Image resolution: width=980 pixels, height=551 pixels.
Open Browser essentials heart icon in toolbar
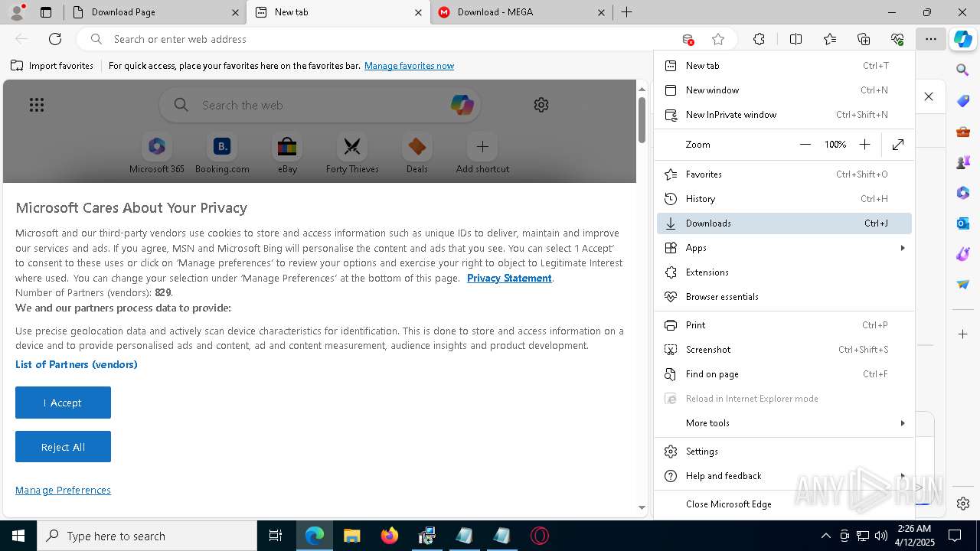897,39
